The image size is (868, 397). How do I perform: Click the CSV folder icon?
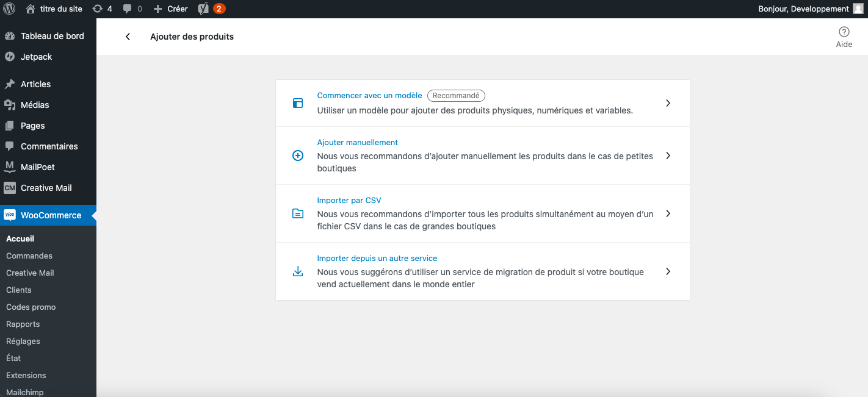tap(298, 213)
